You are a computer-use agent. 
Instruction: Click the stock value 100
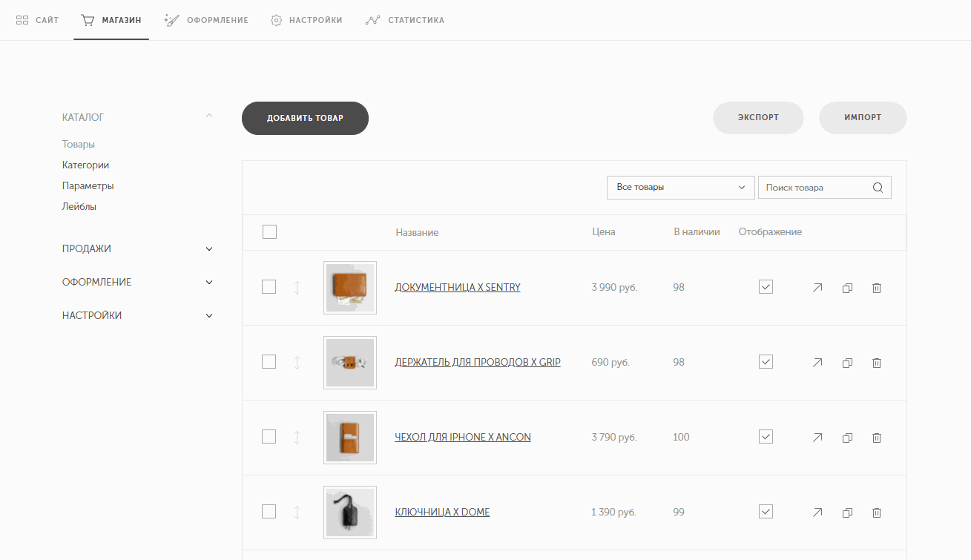(681, 438)
